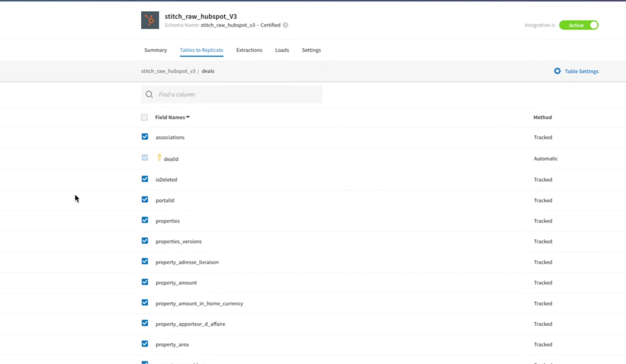Open the Loads tab
This screenshot has width=626, height=364.
282,50
